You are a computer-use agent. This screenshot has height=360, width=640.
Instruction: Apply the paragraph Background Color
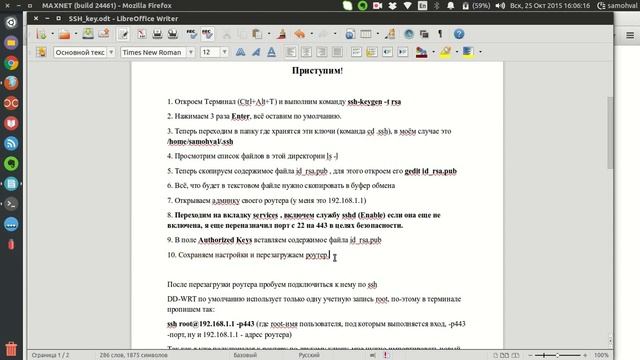point(468,52)
